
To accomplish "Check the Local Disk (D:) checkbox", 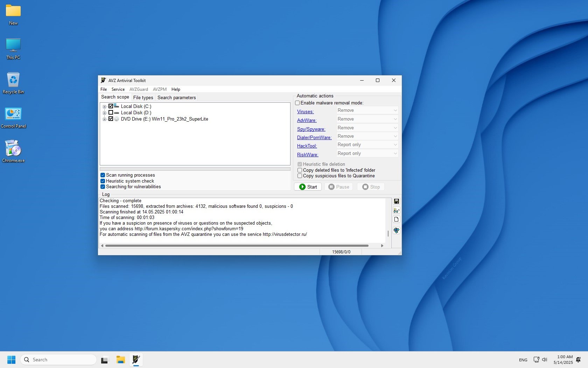I will coord(111,113).
